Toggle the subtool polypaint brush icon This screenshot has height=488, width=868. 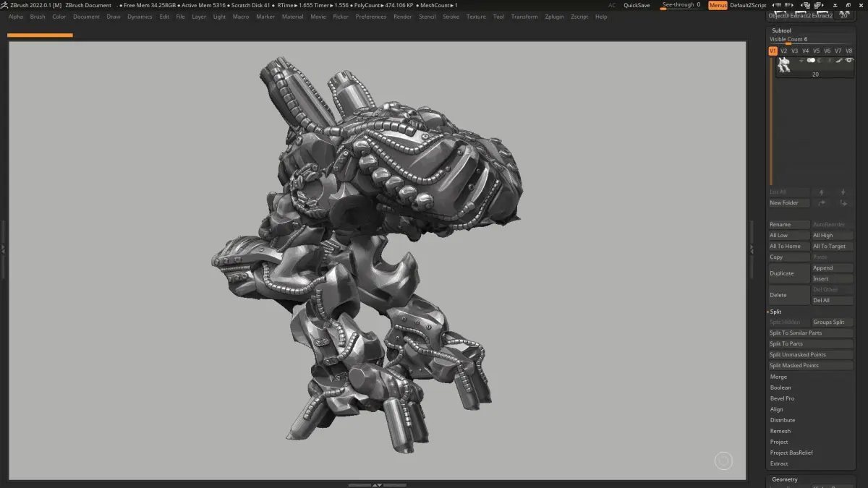point(839,61)
